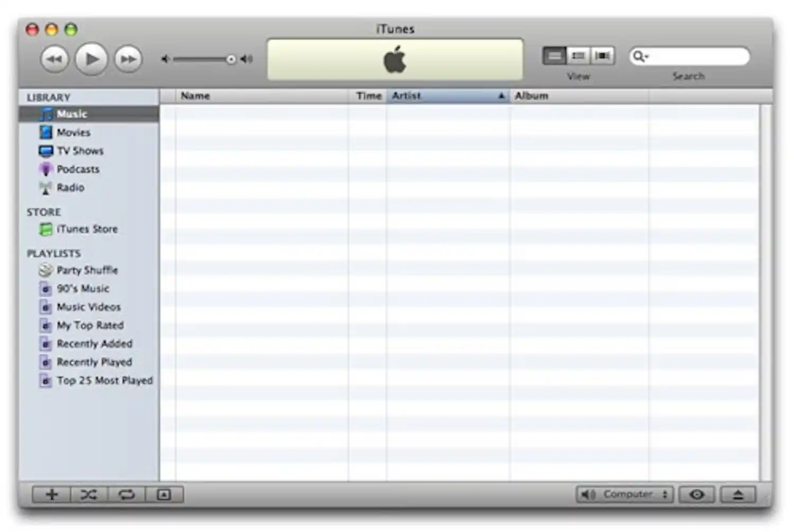Open the iTunes Store

[87, 229]
